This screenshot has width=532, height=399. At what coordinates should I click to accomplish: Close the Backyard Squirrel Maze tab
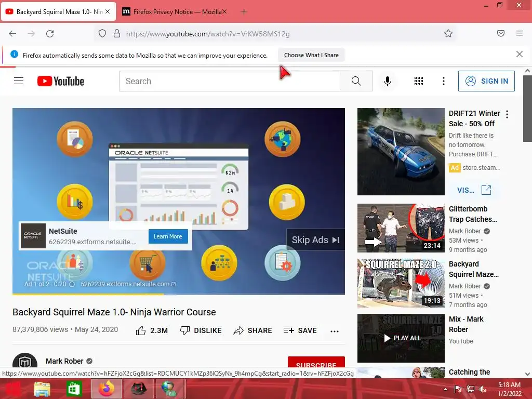pos(108,11)
